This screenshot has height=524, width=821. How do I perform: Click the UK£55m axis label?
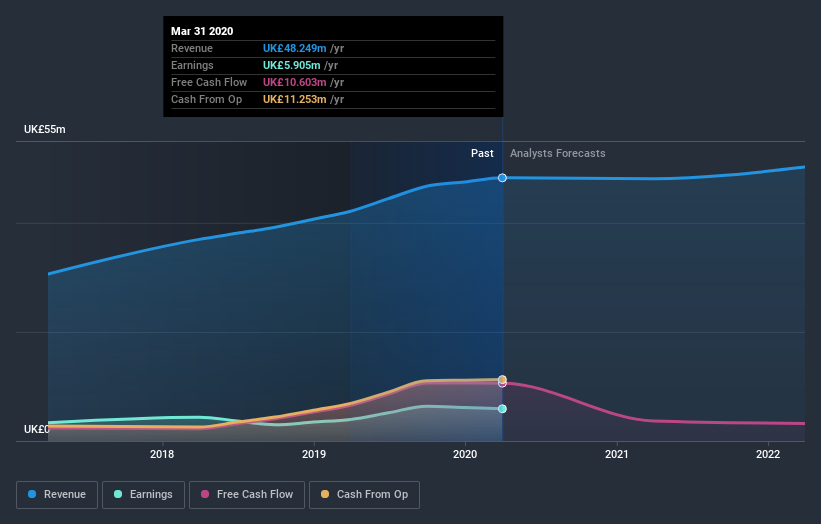click(45, 129)
